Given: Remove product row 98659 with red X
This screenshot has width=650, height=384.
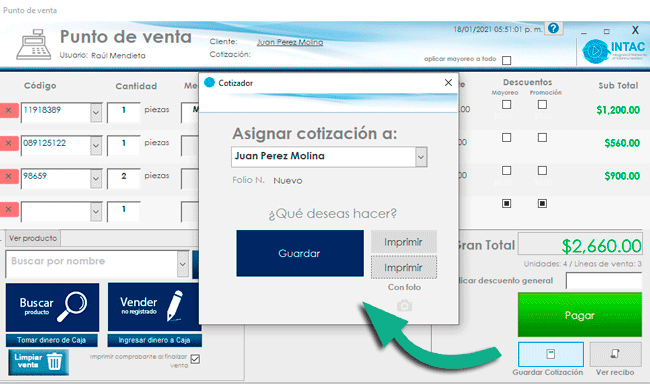Looking at the screenshot, I should pyautogui.click(x=9, y=176).
